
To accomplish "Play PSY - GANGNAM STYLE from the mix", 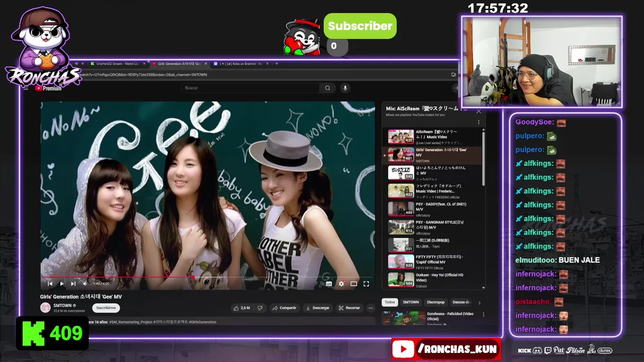I will pyautogui.click(x=433, y=227).
